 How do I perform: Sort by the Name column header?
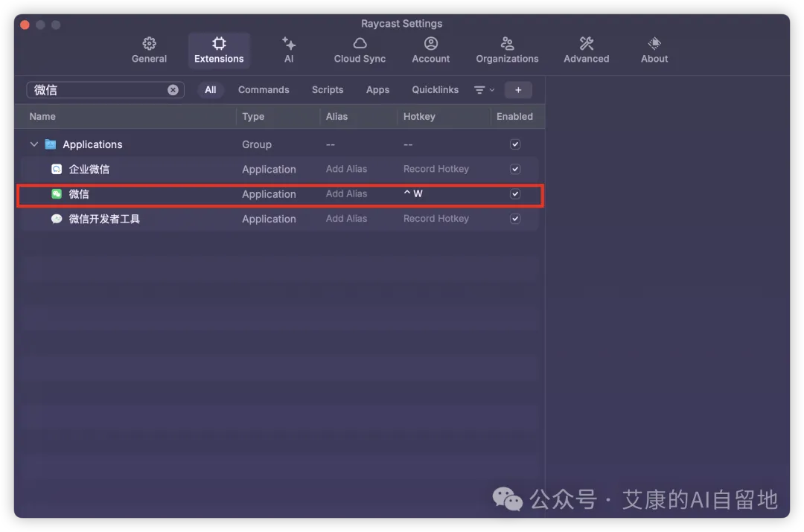[x=42, y=116]
